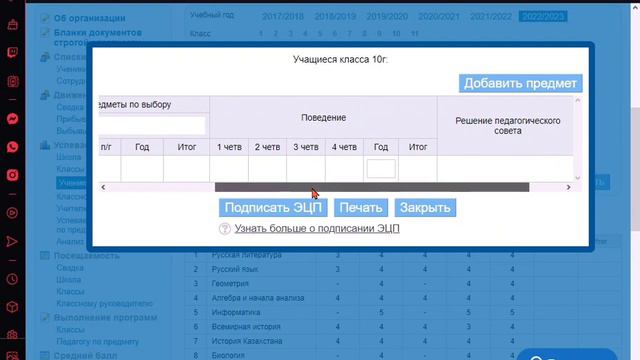Select school year 2020/2021 tab
Screen dimensions: 640x360
pyautogui.click(x=439, y=16)
